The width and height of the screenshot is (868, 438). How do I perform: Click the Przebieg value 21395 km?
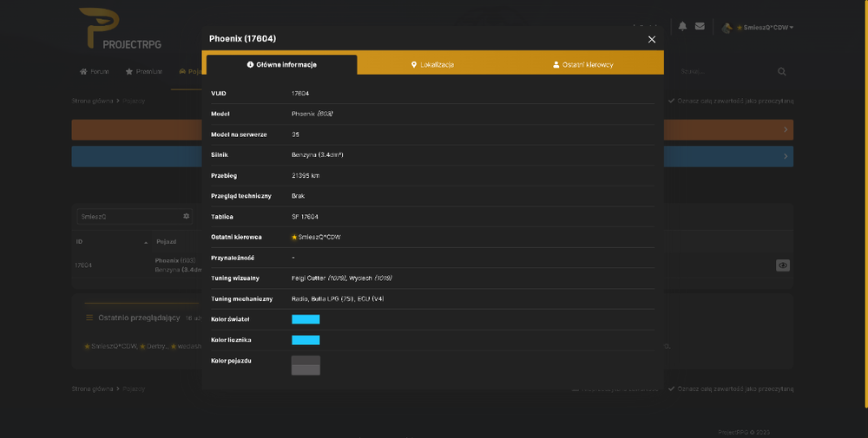(306, 176)
